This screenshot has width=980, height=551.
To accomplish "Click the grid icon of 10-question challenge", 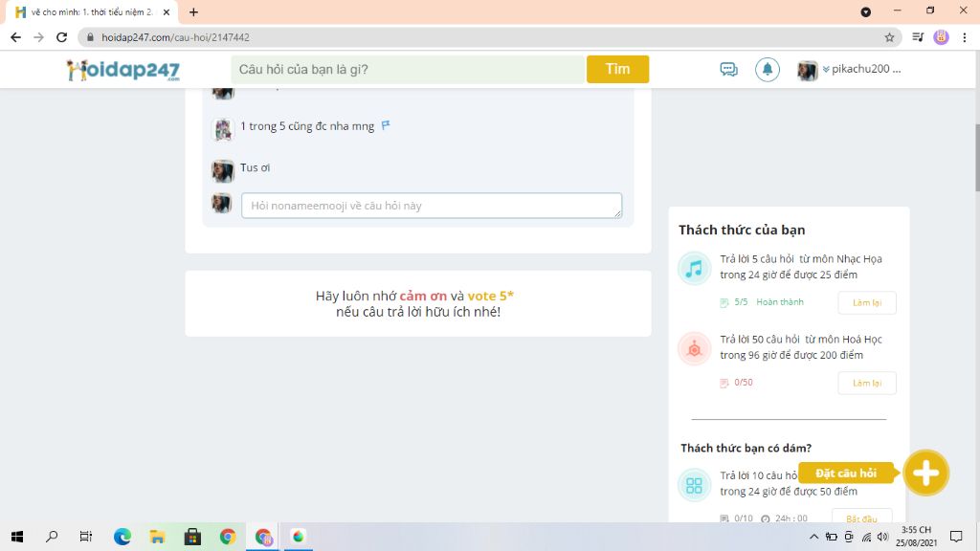I will coord(694,485).
